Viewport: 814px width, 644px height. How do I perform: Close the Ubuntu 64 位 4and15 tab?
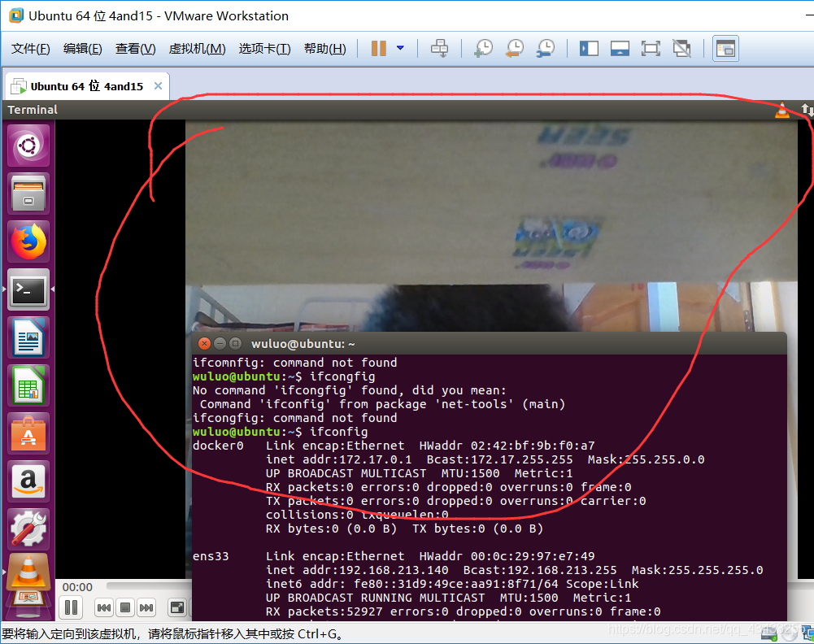click(x=159, y=85)
